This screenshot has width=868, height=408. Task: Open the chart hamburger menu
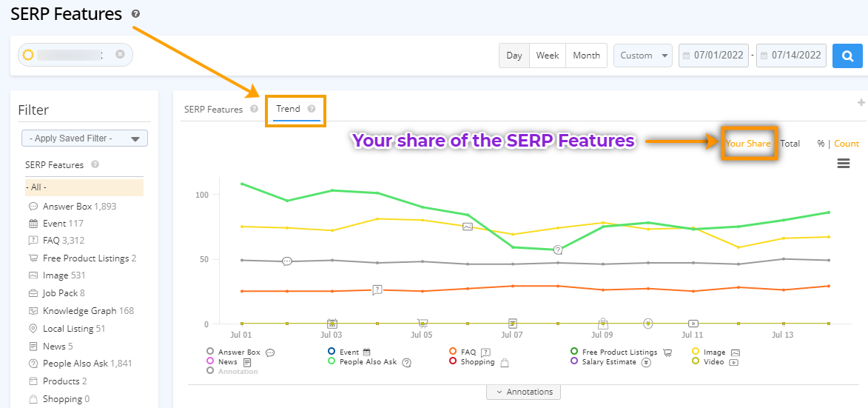click(x=843, y=164)
